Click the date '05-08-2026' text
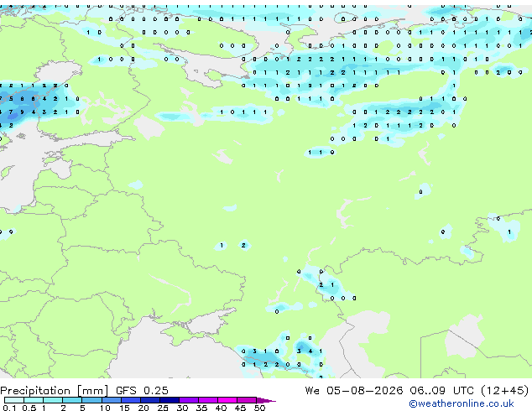 (365, 390)
